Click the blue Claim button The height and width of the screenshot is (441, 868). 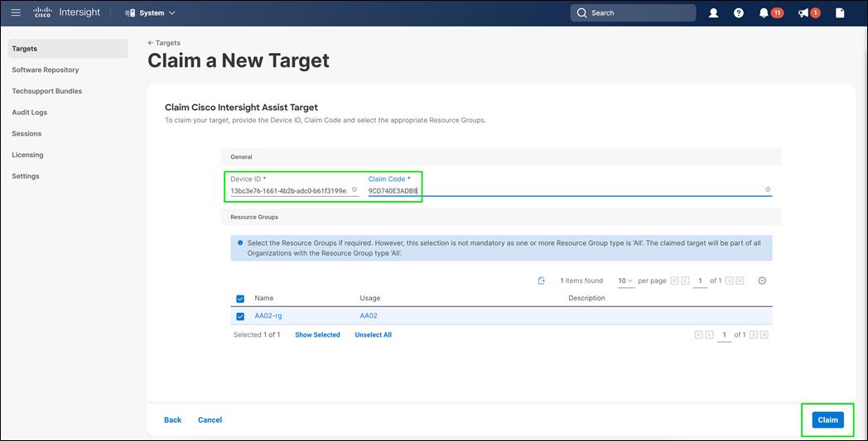[x=828, y=420]
